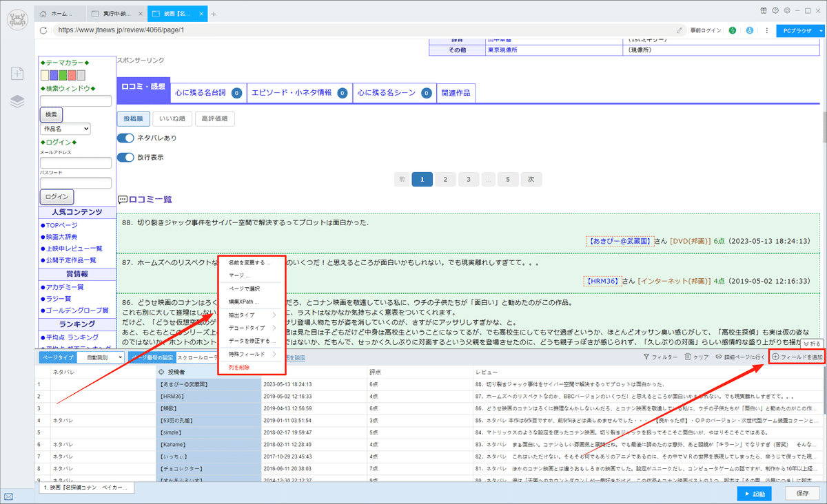827x504 pixels.
Task: Switch to ホーム browser tab
Action: tap(61, 14)
